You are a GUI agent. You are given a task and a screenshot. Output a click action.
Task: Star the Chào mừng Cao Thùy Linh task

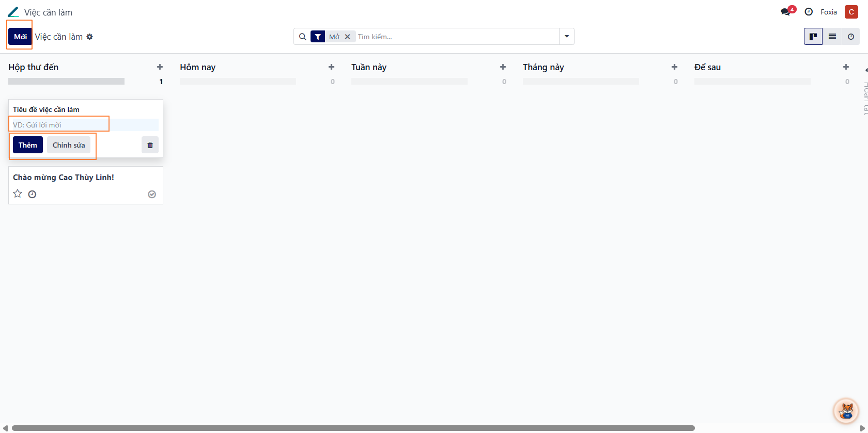click(x=18, y=194)
